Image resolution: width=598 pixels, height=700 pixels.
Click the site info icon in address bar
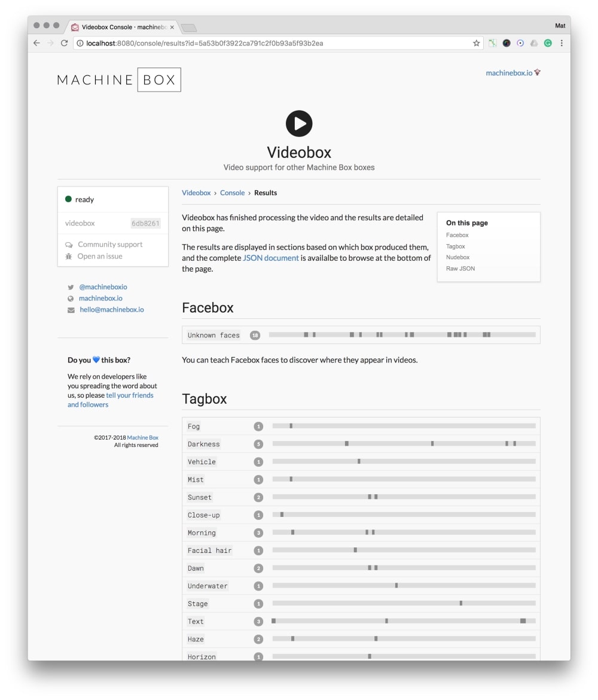80,43
